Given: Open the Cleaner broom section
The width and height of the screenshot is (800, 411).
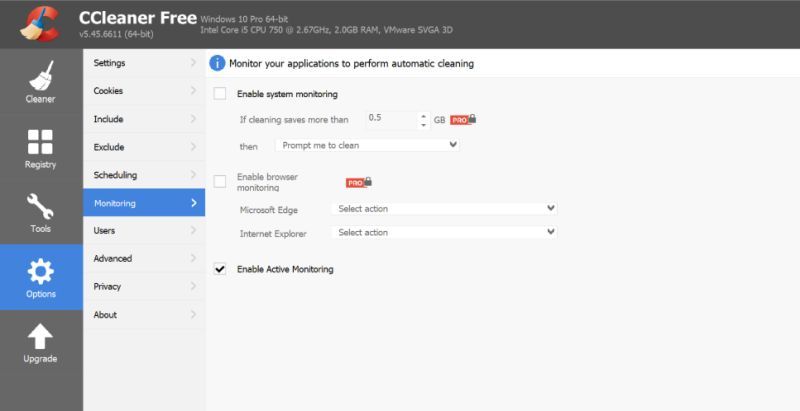Looking at the screenshot, I should [x=41, y=82].
